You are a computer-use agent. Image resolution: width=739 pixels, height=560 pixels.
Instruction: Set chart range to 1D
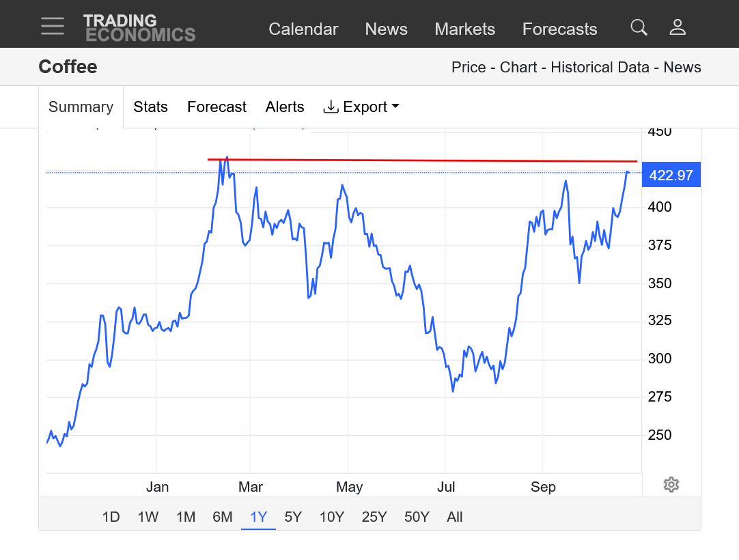(x=111, y=517)
